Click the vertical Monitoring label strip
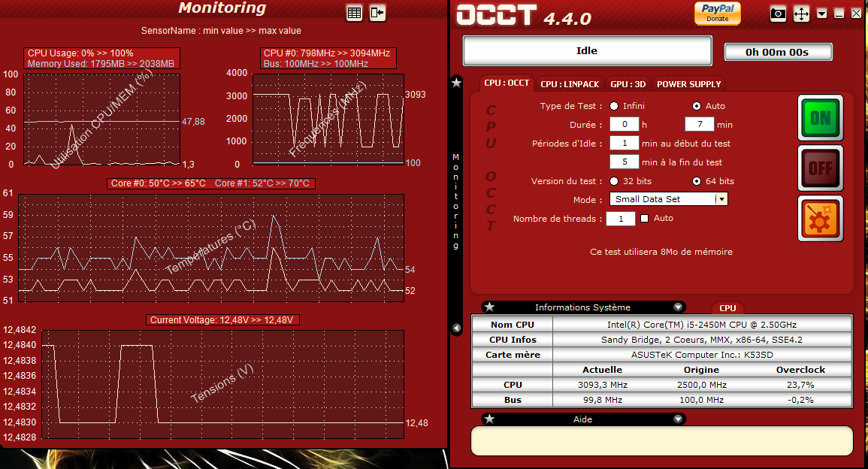This screenshot has height=469, width=868. 455,201
